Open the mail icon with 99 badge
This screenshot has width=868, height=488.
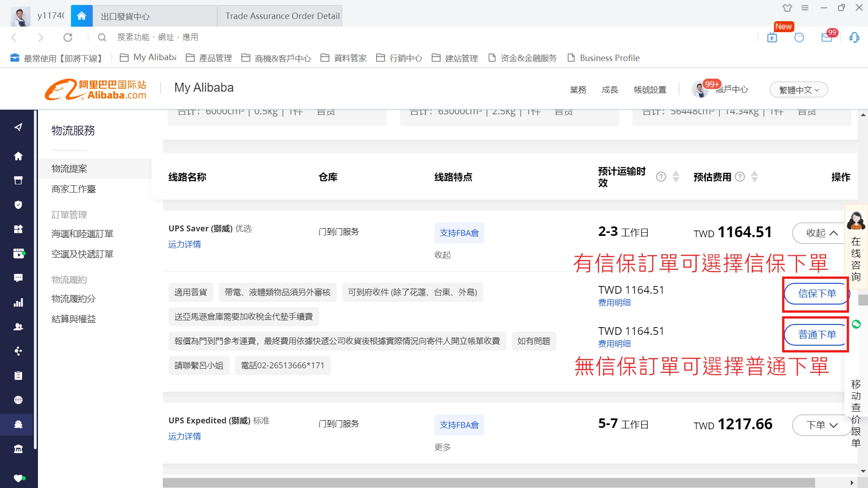(827, 38)
